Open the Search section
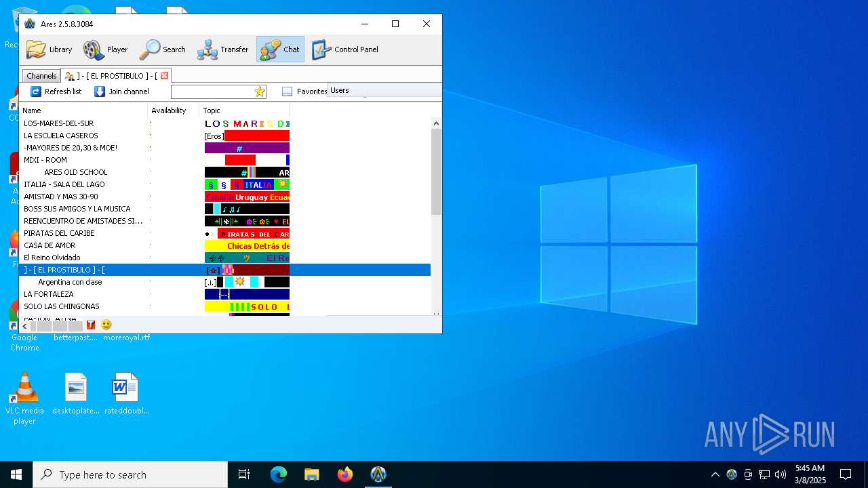The image size is (868, 488). click(x=162, y=49)
